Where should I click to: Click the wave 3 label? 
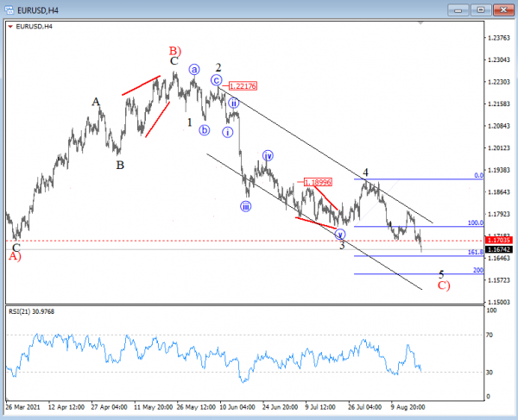pyautogui.click(x=342, y=245)
